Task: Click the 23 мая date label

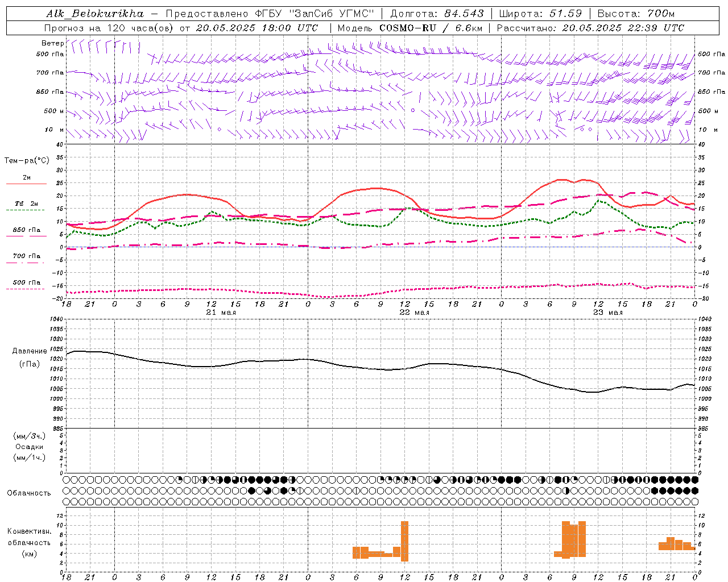Action: [x=607, y=313]
